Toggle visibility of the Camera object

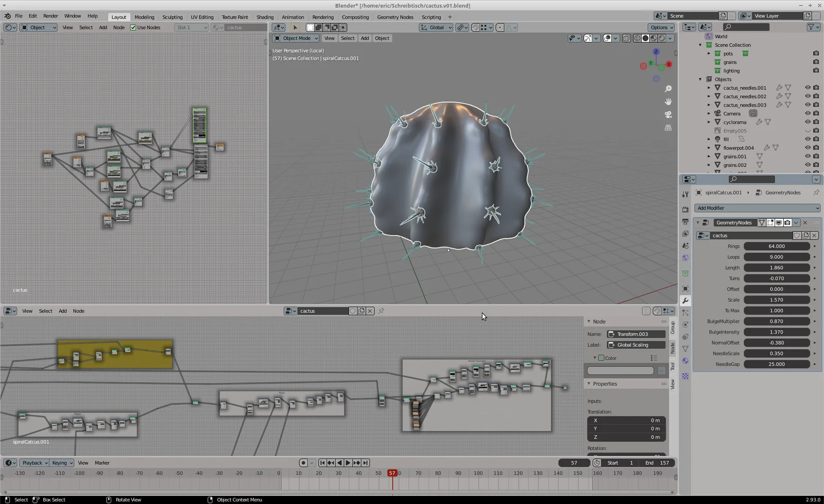[808, 113]
